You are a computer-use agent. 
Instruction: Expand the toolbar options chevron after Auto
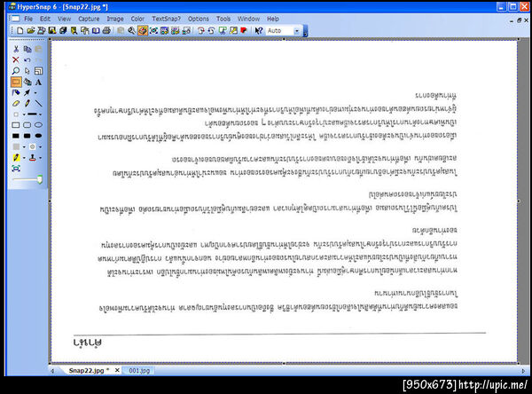305,31
